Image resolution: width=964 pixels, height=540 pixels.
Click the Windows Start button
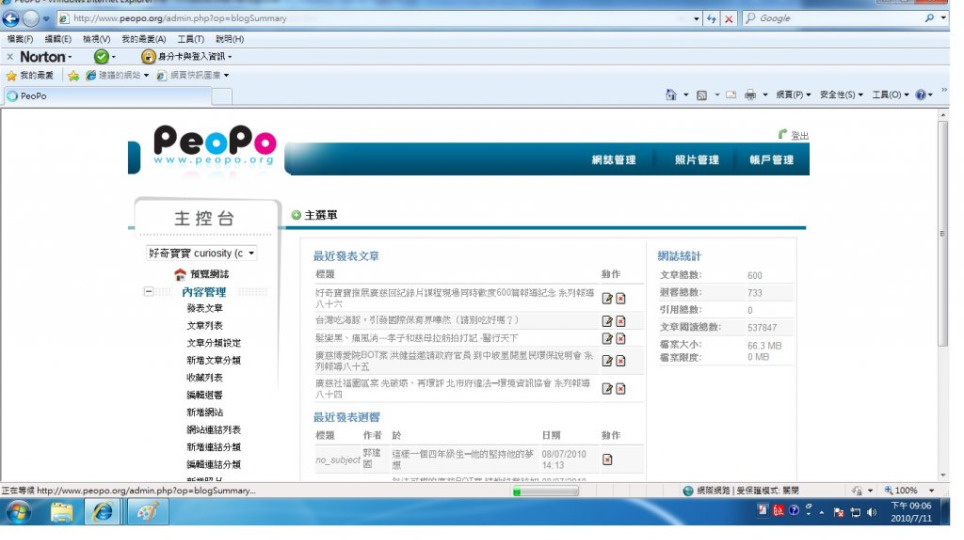[18, 512]
